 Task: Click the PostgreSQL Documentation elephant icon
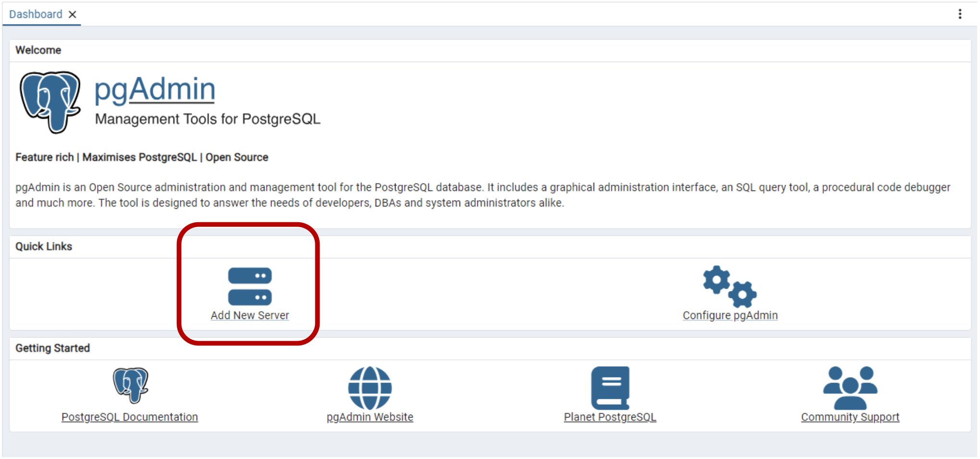130,385
